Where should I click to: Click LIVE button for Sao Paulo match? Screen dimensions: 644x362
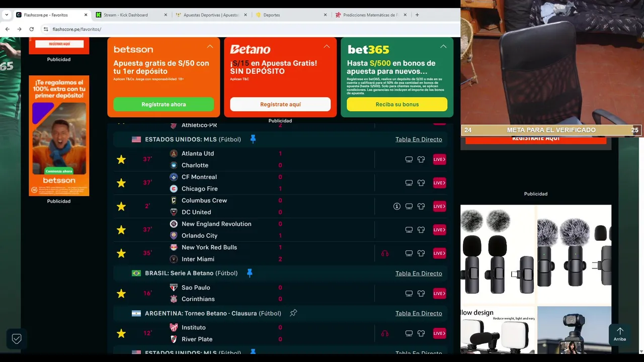[x=440, y=293]
